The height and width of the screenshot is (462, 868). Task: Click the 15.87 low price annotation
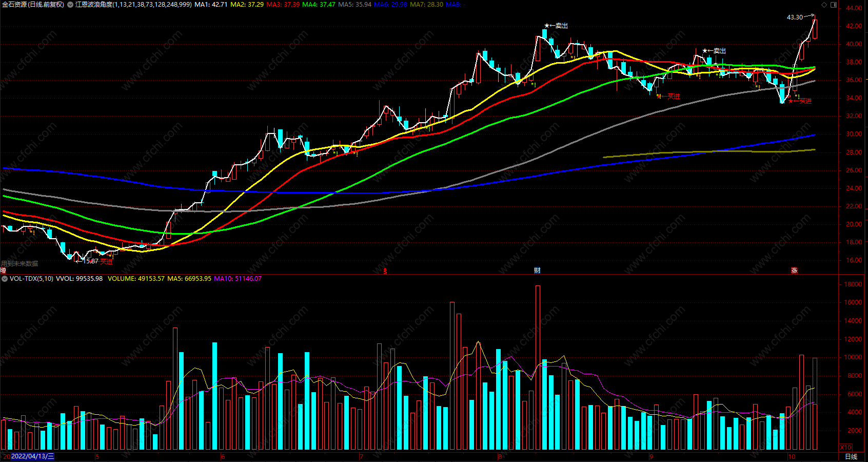click(x=90, y=261)
